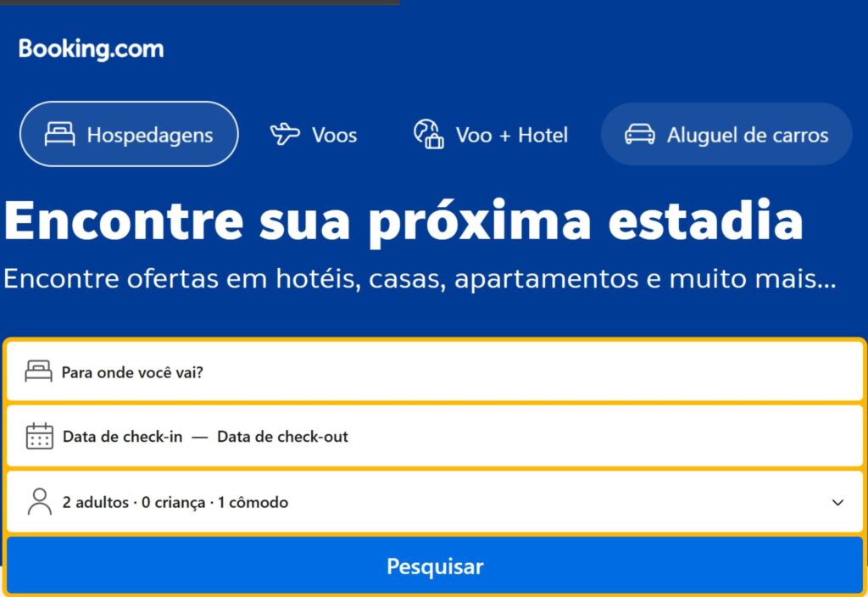Open the '2 adultos · 0 criança · 1 cômodo' selector

click(175, 502)
